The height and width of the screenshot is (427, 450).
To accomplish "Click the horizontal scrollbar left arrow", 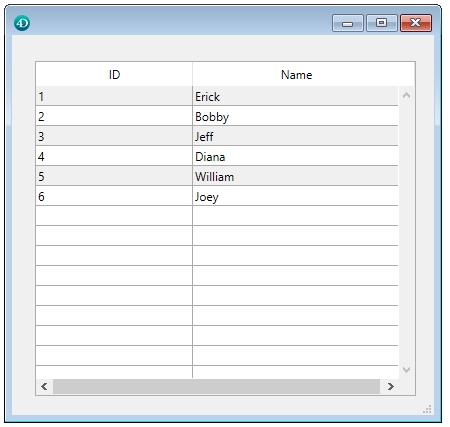I will (x=44, y=386).
